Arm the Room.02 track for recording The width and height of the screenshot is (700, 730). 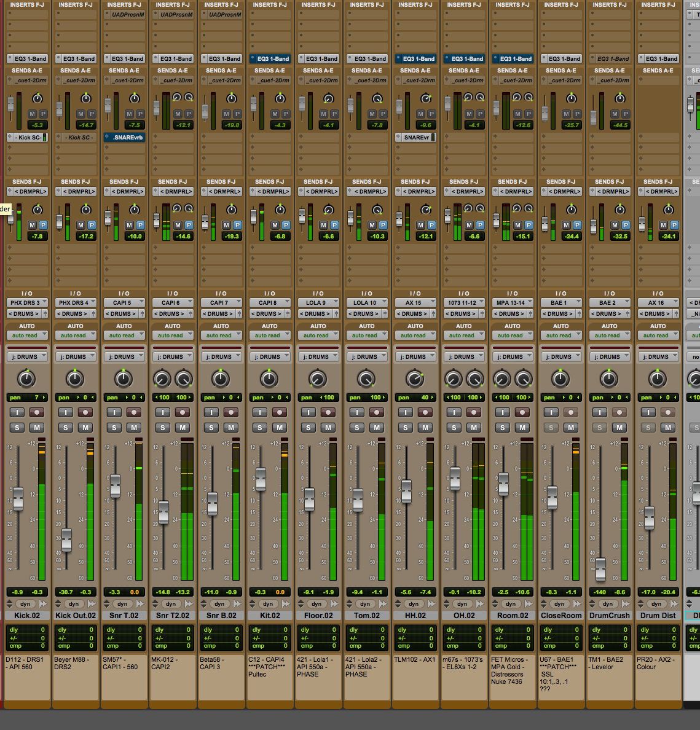point(522,412)
